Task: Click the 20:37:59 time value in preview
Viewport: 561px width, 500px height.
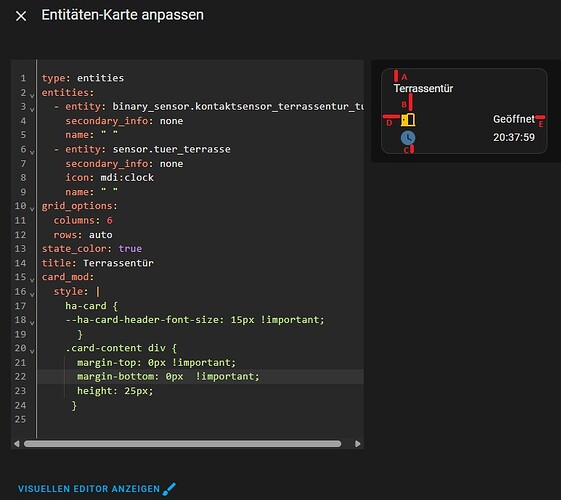Action: point(514,137)
